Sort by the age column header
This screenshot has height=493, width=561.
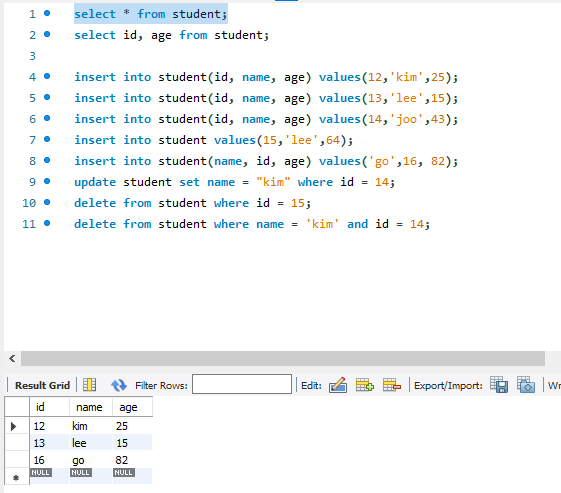(x=128, y=407)
